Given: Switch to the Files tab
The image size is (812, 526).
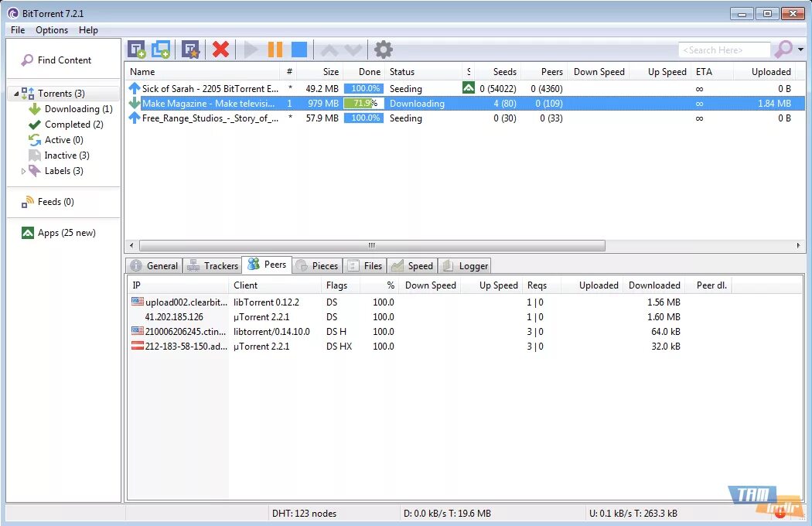Looking at the screenshot, I should 364,266.
